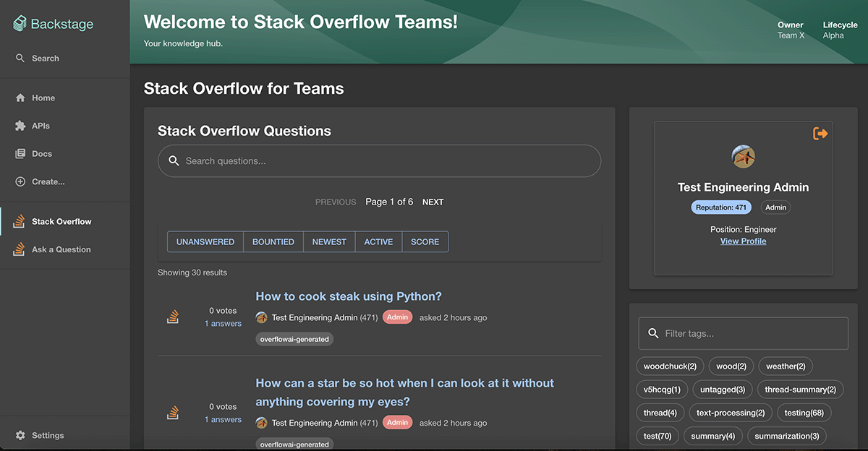Select the woodchuck(2) tag chip
Image resolution: width=868 pixels, height=451 pixels.
coord(670,366)
